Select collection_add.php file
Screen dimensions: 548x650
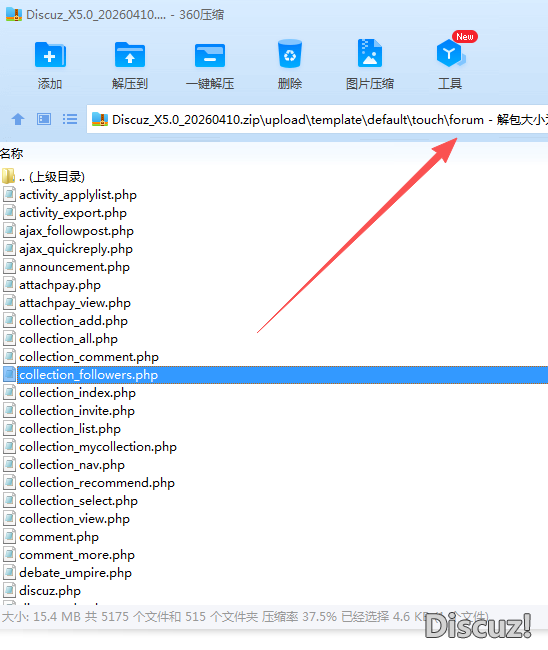(73, 321)
